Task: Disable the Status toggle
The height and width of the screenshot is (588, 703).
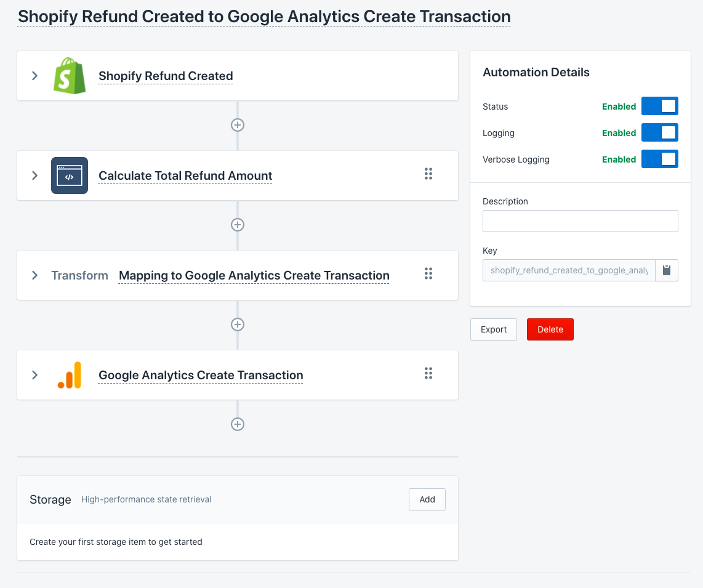Action: click(659, 106)
